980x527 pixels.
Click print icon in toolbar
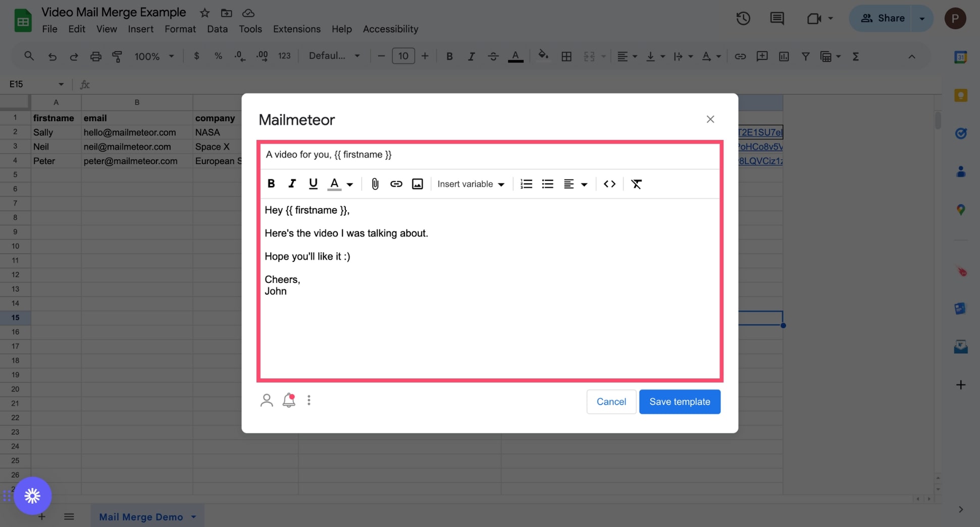(x=95, y=57)
